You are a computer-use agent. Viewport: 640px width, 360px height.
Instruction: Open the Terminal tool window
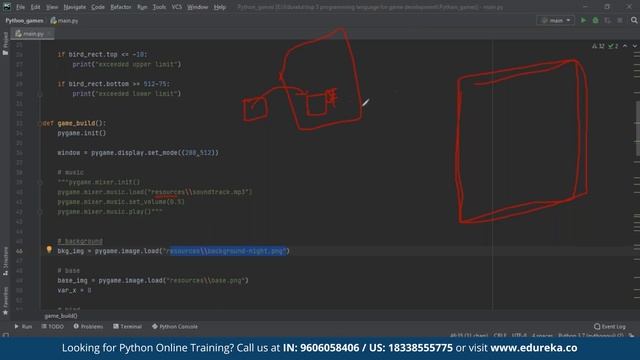click(127, 327)
